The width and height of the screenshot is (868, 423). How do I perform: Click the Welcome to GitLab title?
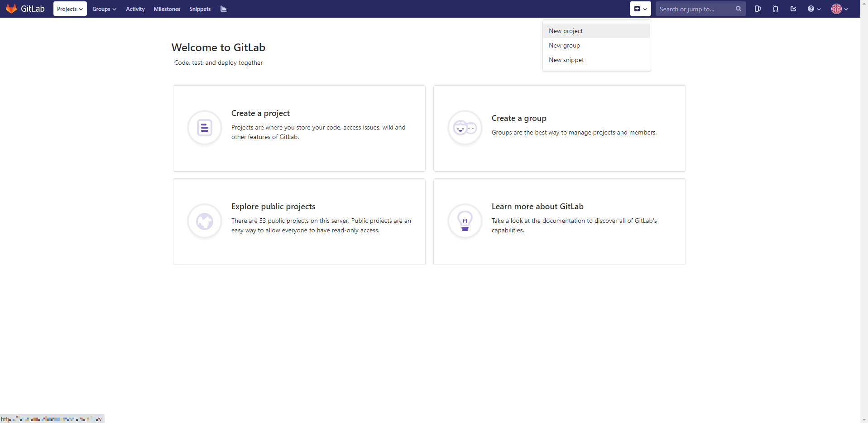click(x=218, y=48)
